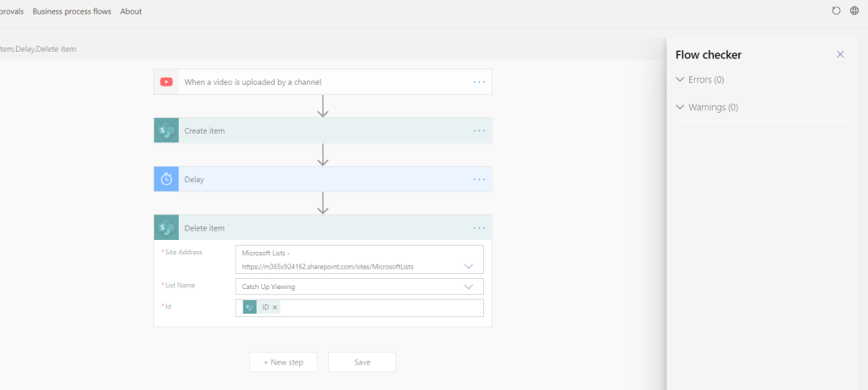The width and height of the screenshot is (868, 390).
Task: Click the SharePoint icon on Delete item
Action: (166, 228)
